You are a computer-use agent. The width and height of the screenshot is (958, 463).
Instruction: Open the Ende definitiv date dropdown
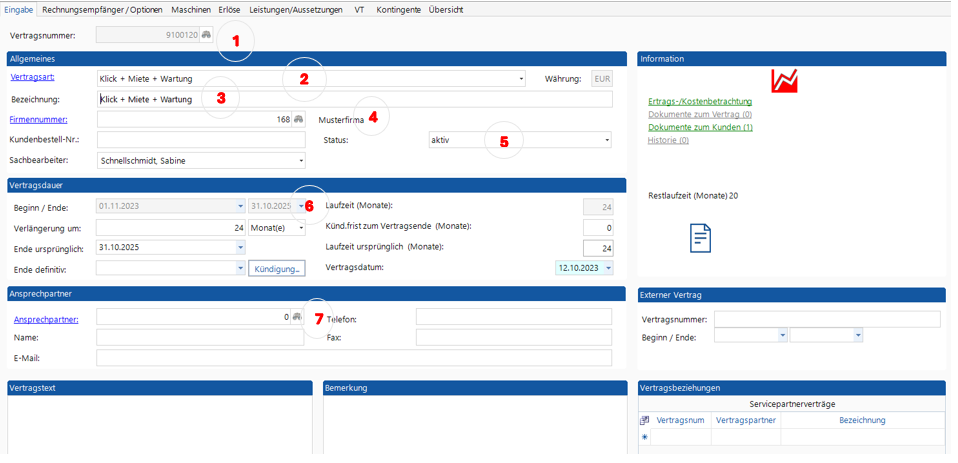point(240,268)
